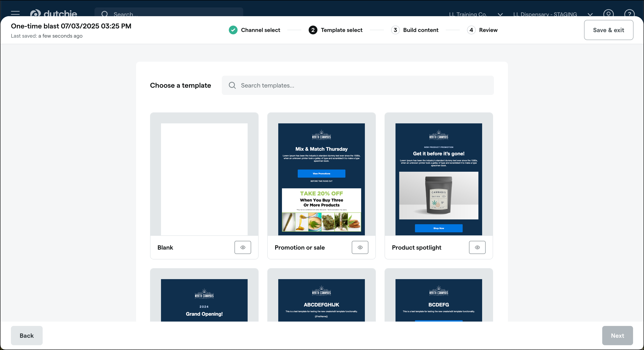
Task: Click Save & exit
Action: (609, 30)
